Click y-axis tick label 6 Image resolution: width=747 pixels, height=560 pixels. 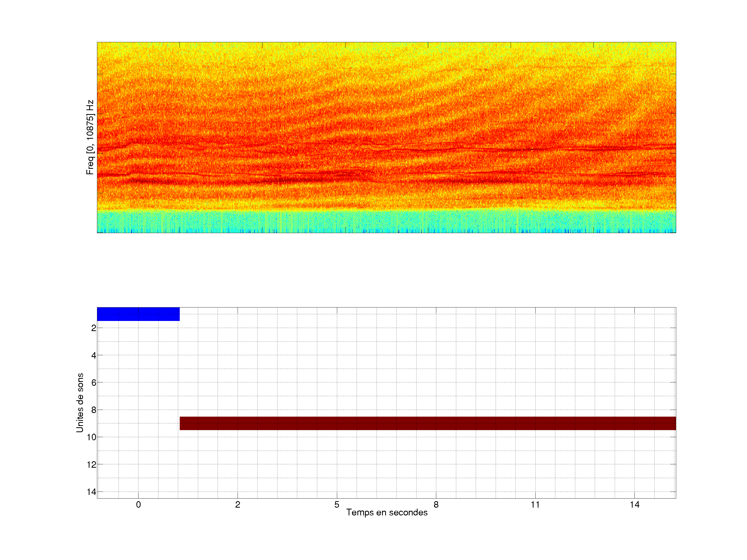(x=94, y=383)
